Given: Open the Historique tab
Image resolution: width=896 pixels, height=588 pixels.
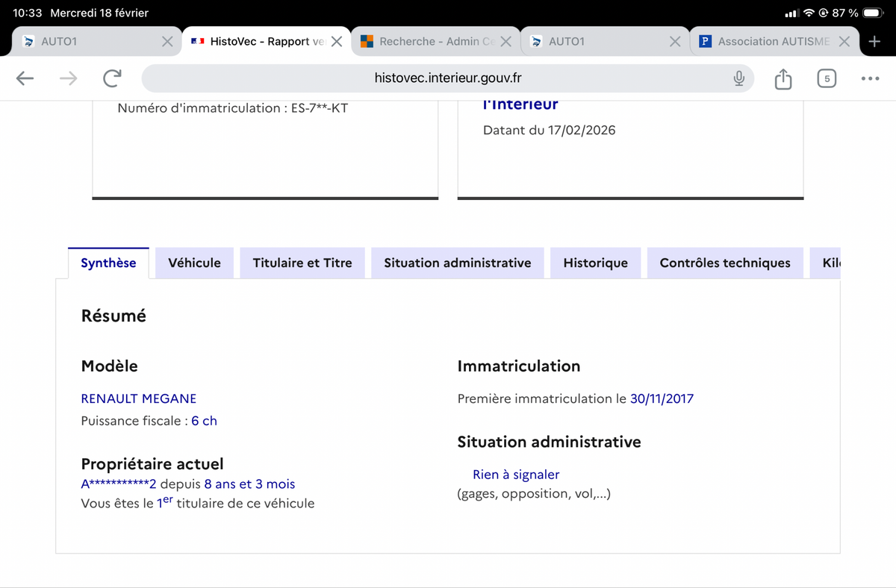Looking at the screenshot, I should tap(595, 263).
